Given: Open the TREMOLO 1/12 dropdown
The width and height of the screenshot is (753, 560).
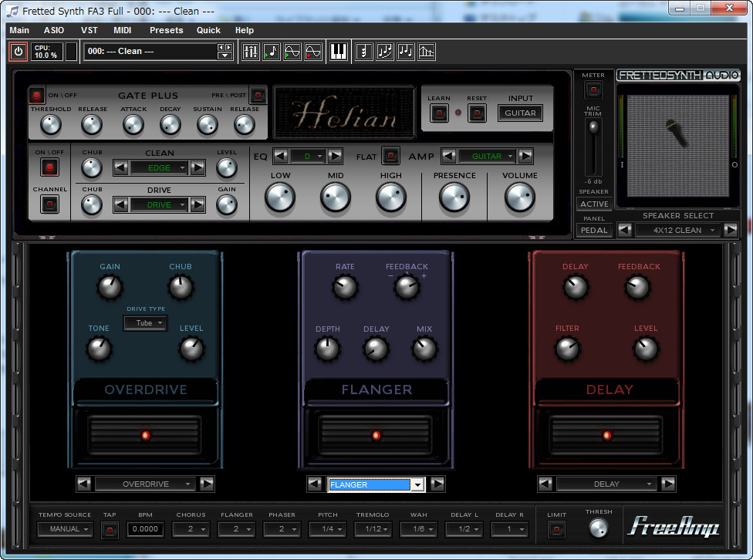Looking at the screenshot, I should [x=373, y=529].
